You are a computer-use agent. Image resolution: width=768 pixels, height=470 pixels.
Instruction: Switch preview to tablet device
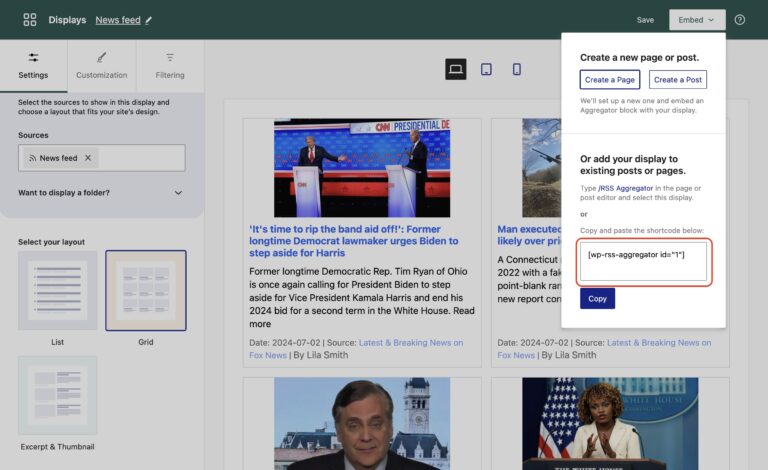point(486,69)
